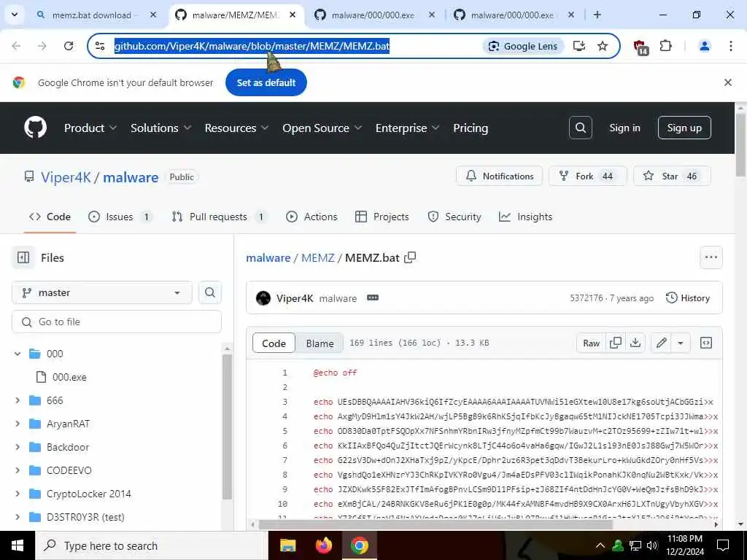Launch Firefox from the taskbar
747x560 pixels.
323,545
